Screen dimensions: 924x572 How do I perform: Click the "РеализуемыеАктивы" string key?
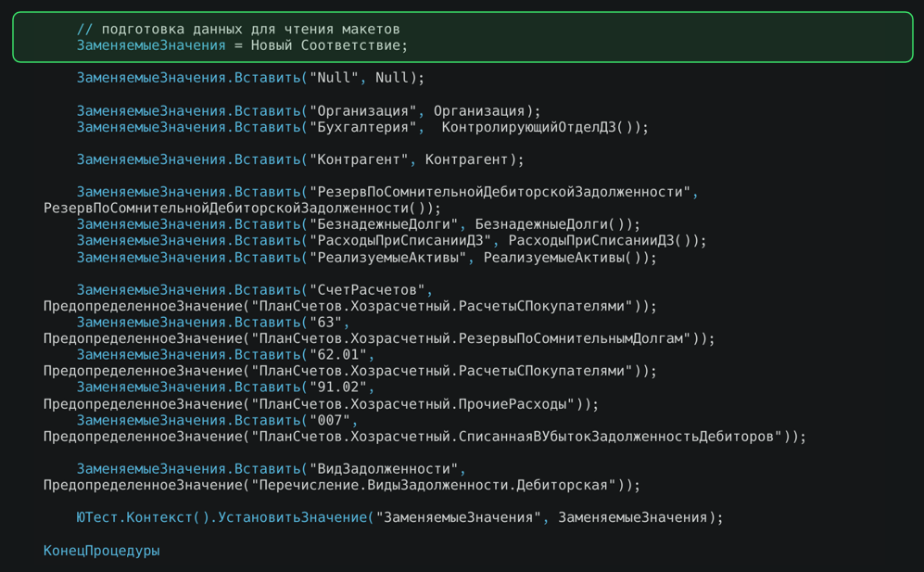click(x=387, y=258)
